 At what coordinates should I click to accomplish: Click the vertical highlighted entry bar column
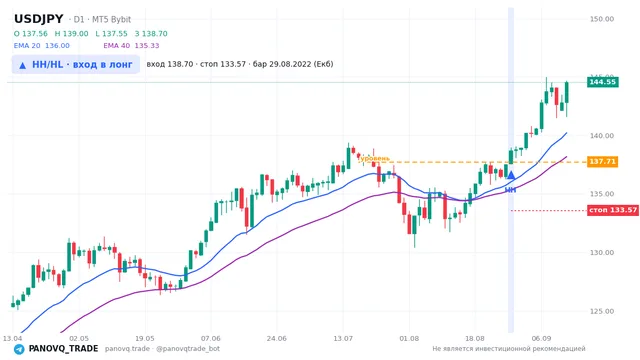click(511, 170)
